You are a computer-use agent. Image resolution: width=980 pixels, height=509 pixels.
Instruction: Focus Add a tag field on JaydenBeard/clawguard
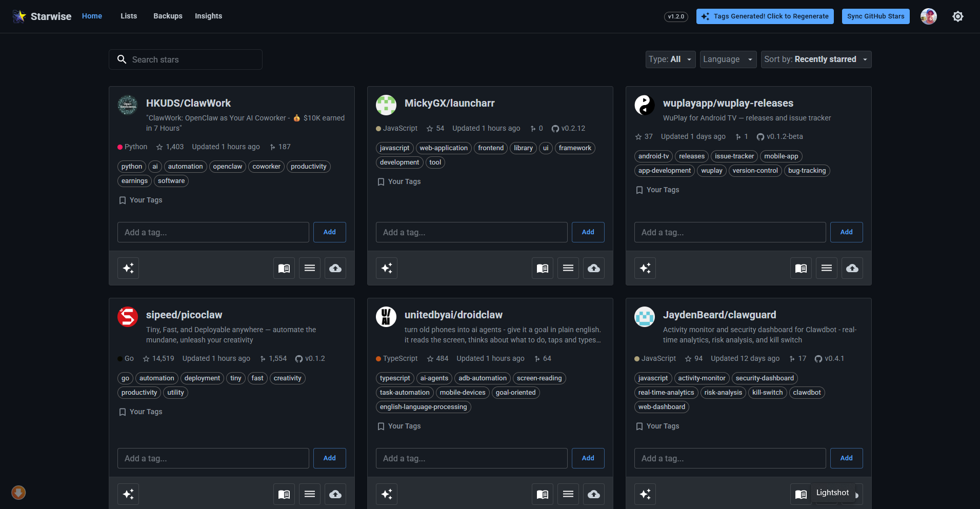(x=730, y=458)
